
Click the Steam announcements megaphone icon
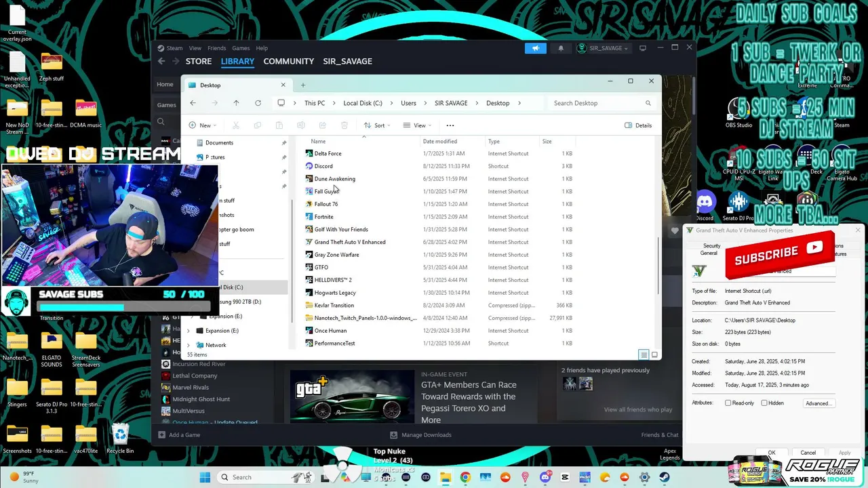[535, 48]
